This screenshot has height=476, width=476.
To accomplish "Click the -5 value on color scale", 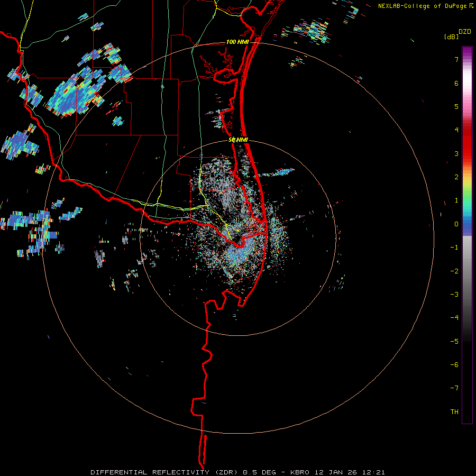I will [454, 342].
